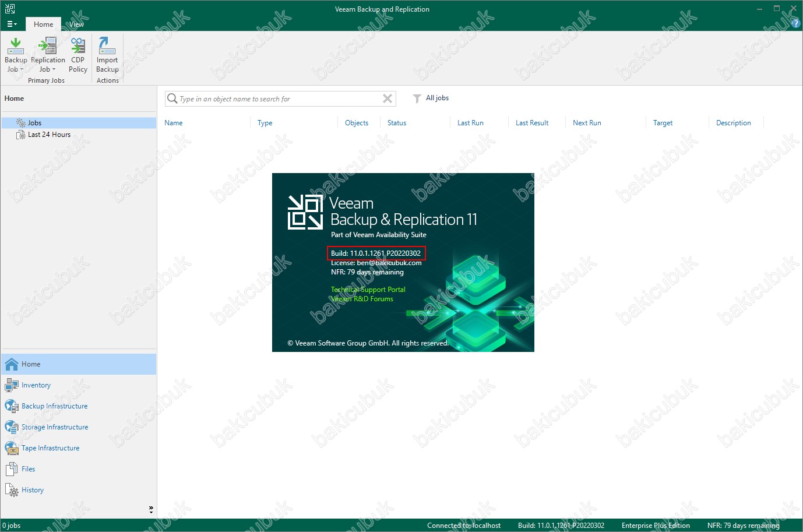Clear the search box with X

pos(388,98)
